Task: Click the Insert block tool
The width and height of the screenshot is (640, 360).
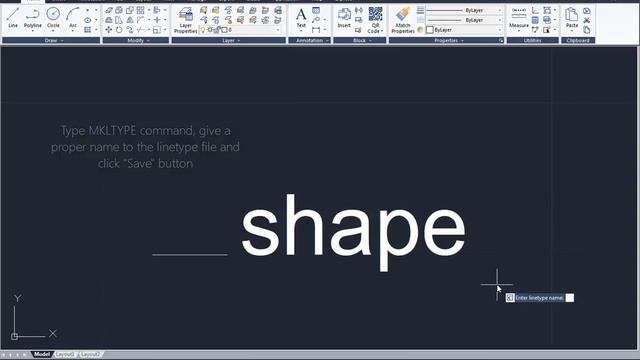Action: [344, 18]
